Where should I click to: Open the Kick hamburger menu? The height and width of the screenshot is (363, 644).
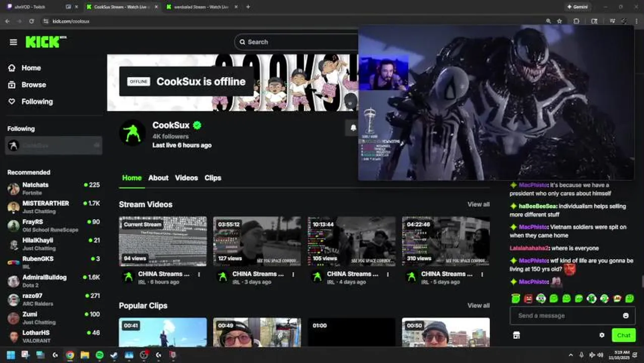click(x=13, y=42)
